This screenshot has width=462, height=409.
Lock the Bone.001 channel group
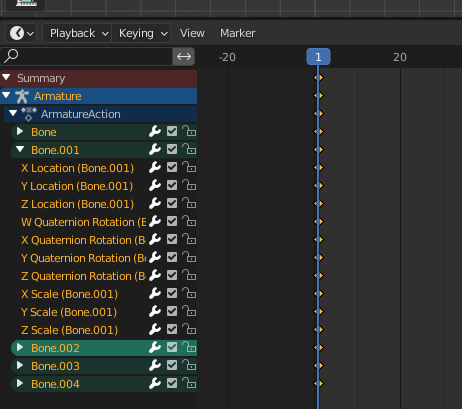tap(189, 150)
